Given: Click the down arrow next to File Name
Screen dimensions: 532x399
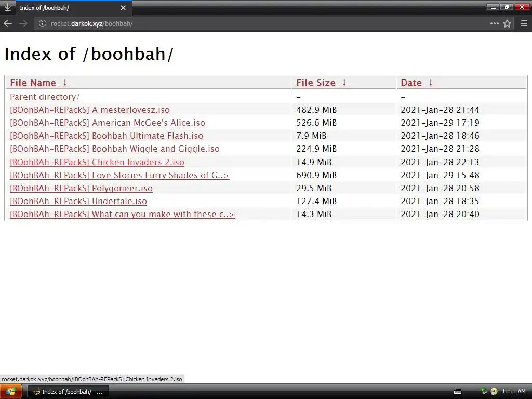Looking at the screenshot, I should [x=64, y=83].
